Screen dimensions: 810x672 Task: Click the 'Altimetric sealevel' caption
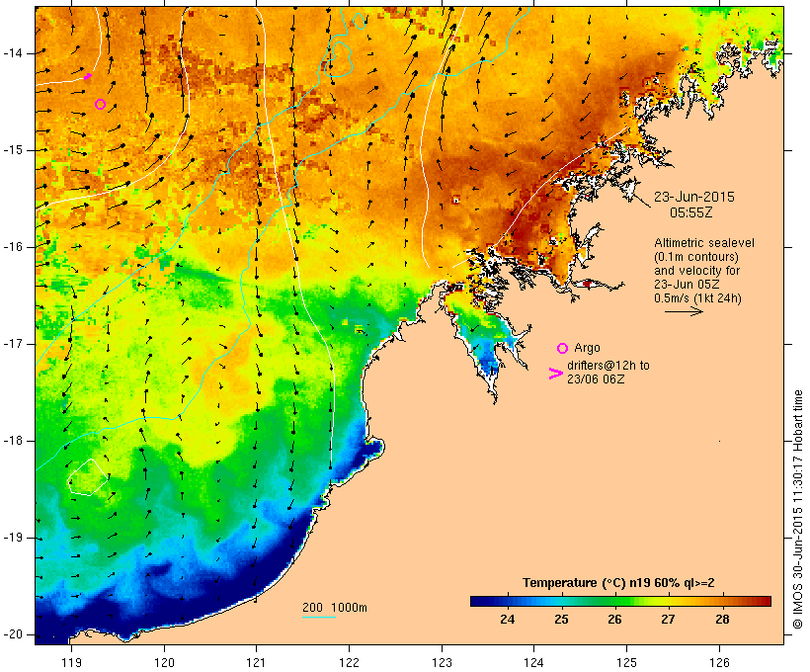[x=704, y=243]
